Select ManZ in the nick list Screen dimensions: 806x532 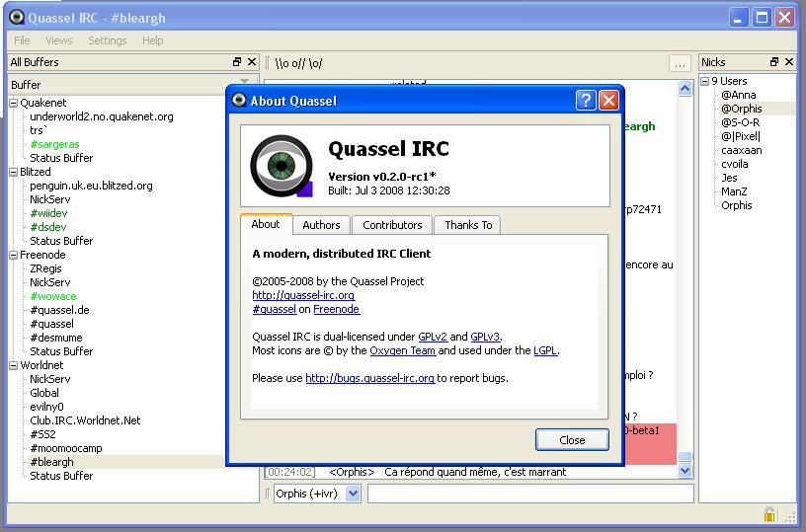coord(734,191)
